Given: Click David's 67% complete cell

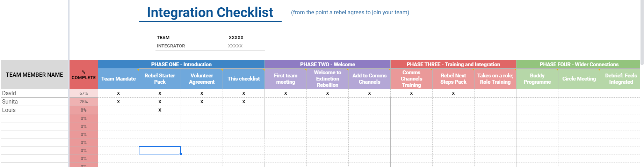Looking at the screenshot, I should click(84, 93).
